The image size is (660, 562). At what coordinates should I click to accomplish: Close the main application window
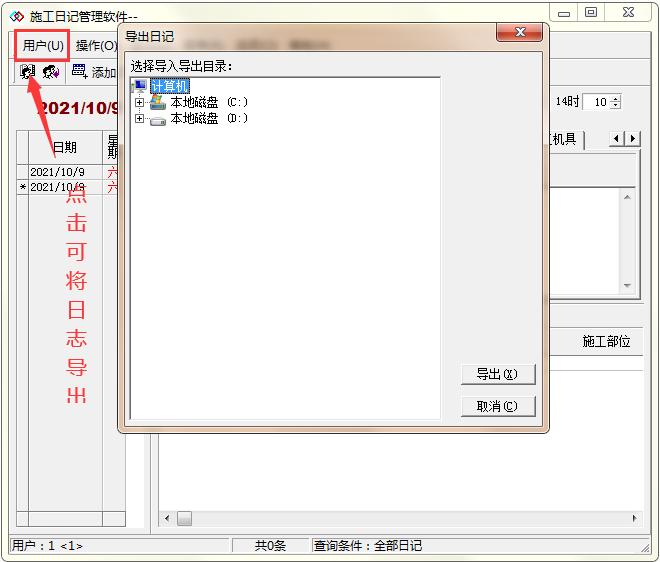(x=628, y=13)
